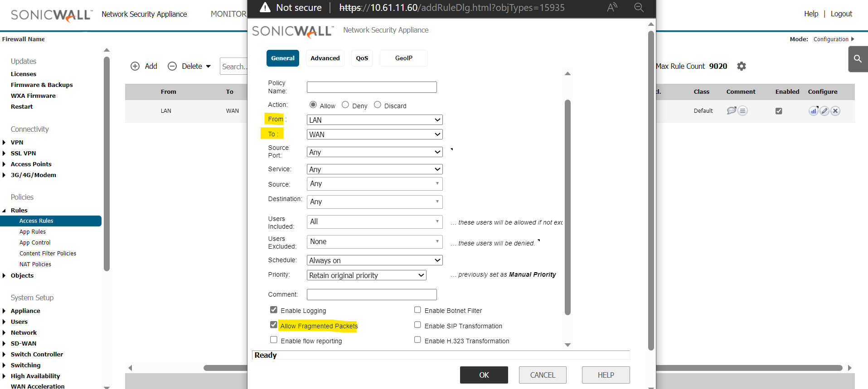The width and height of the screenshot is (868, 389).
Task: Open rule statistics bar chart icon
Action: 813,111
